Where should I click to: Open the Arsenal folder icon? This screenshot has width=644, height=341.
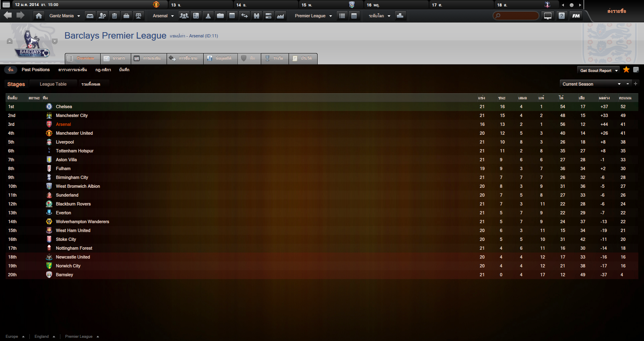(x=220, y=16)
